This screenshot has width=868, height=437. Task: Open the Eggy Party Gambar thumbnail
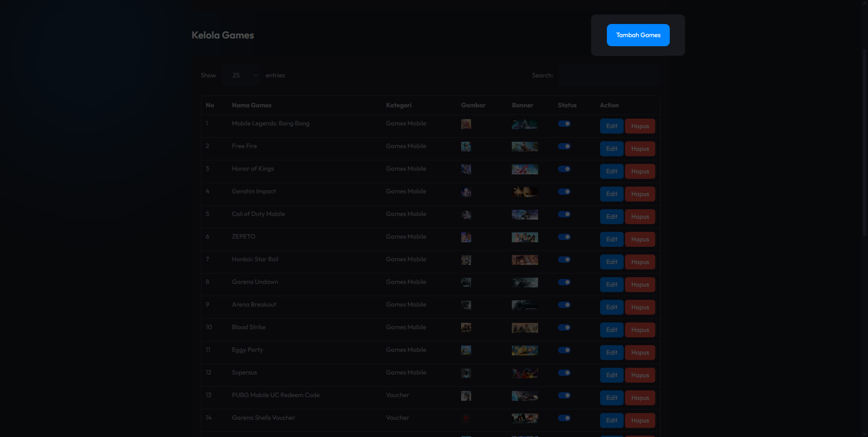[466, 351]
